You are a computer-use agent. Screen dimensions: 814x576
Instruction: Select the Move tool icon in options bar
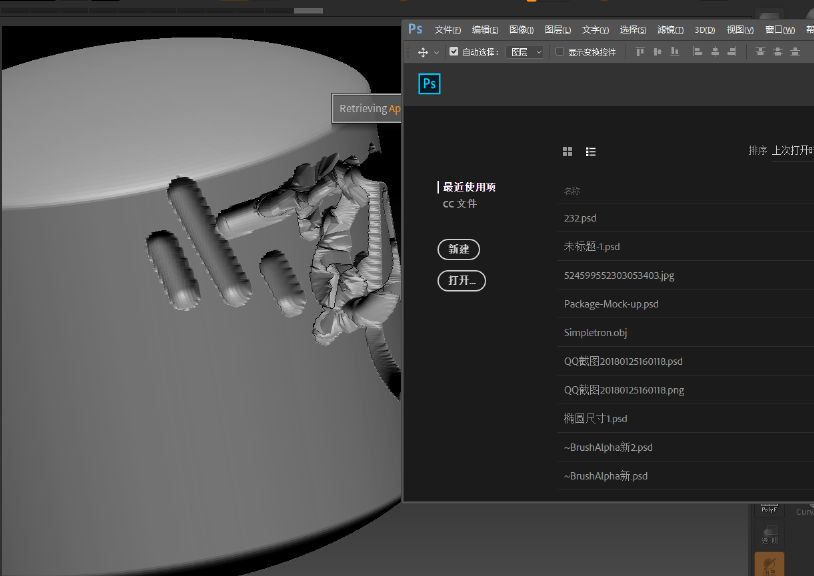[423, 52]
